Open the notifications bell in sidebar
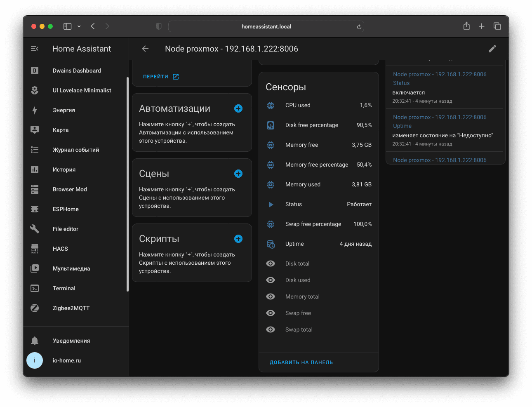The width and height of the screenshot is (532, 407). tap(35, 341)
